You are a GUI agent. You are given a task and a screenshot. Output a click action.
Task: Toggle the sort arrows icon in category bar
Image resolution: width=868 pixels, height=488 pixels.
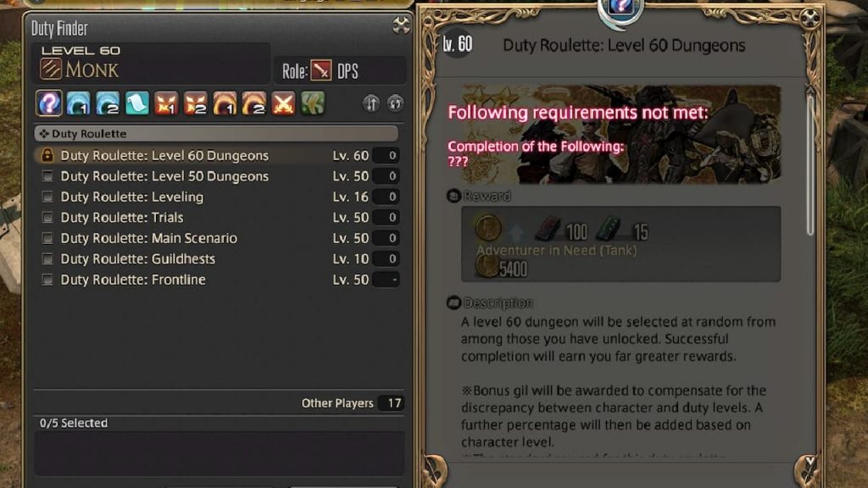371,103
